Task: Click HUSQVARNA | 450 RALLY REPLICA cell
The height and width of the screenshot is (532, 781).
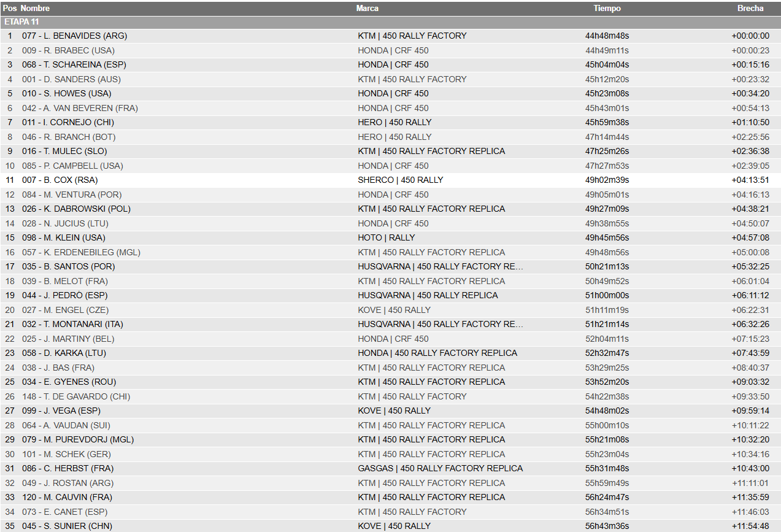Action: [x=428, y=295]
